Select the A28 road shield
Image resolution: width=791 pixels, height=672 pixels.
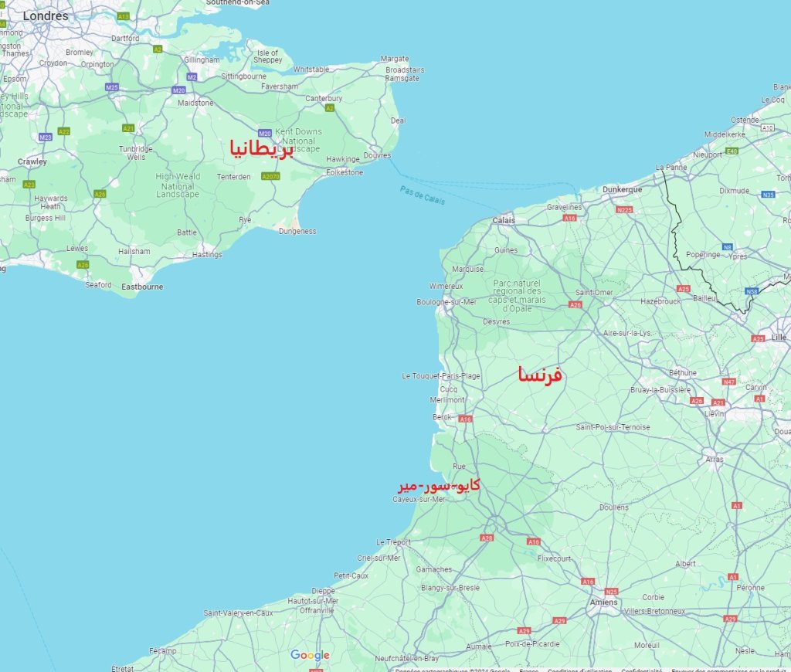pyautogui.click(x=487, y=538)
